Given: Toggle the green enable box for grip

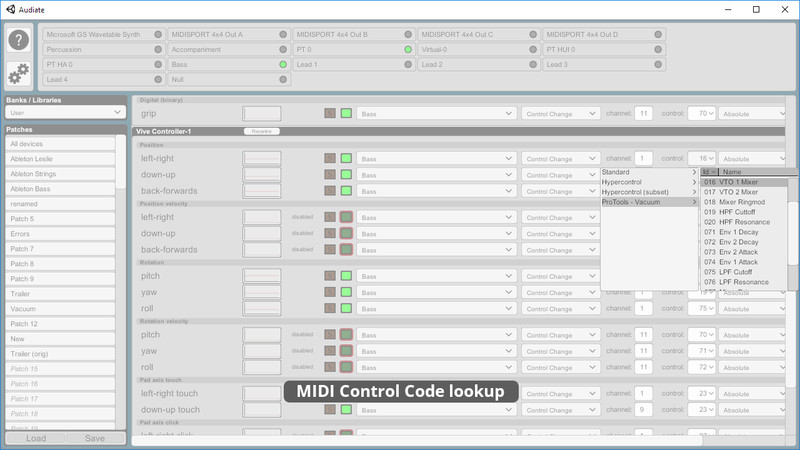Looking at the screenshot, I should [346, 113].
